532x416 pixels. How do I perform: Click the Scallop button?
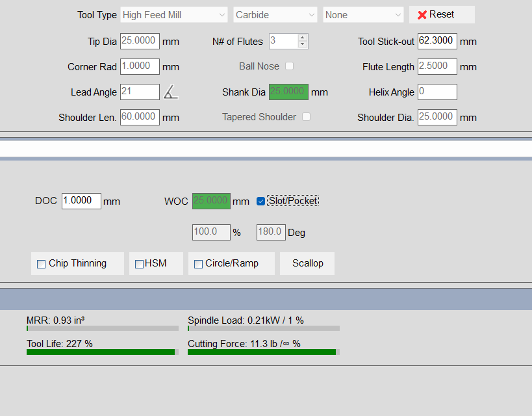pos(307,263)
